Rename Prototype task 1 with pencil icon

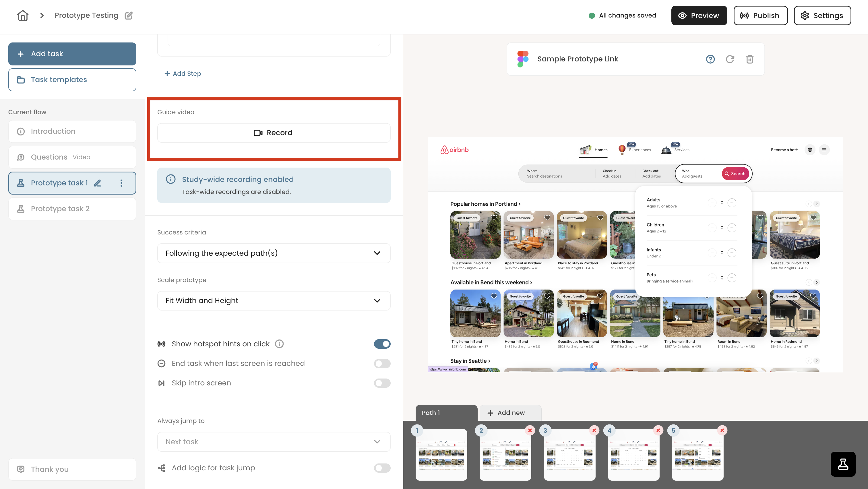(97, 183)
